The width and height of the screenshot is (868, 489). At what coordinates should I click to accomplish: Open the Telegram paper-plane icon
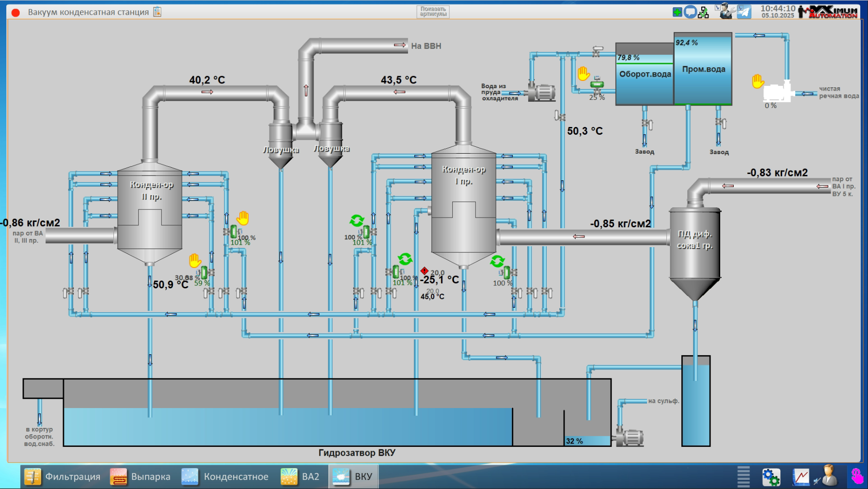click(x=744, y=12)
